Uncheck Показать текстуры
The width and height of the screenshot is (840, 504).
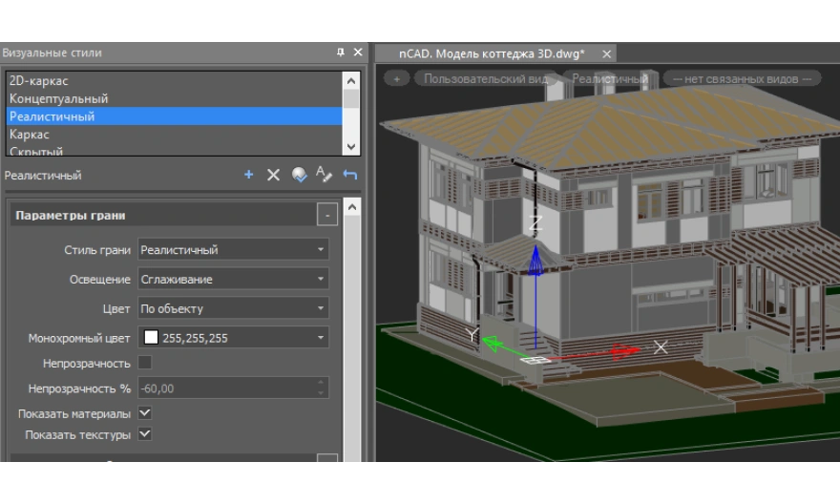[x=145, y=434]
